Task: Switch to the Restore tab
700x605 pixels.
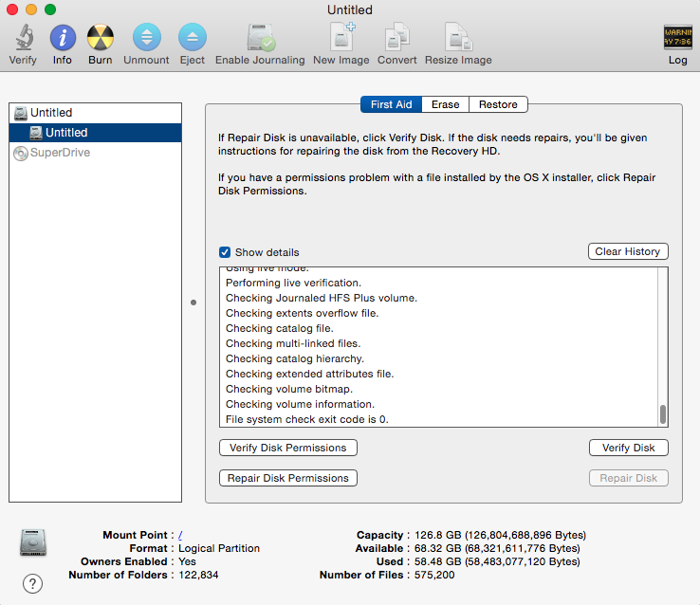Action: click(498, 104)
